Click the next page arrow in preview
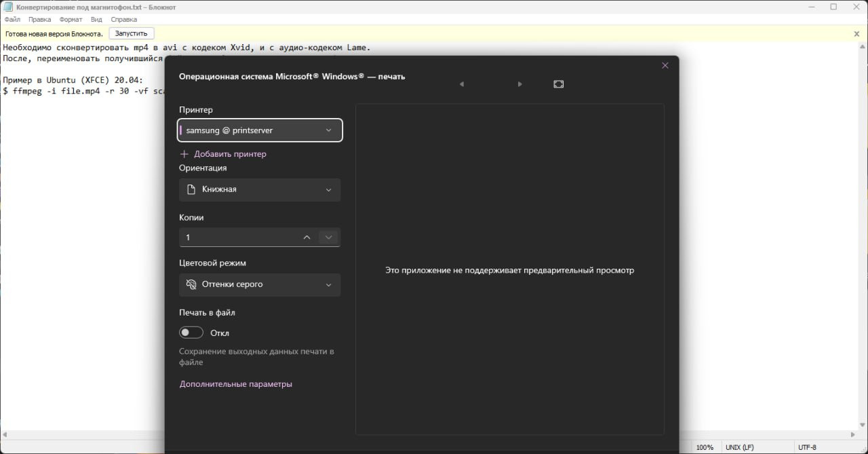This screenshot has width=868, height=454. 519,84
